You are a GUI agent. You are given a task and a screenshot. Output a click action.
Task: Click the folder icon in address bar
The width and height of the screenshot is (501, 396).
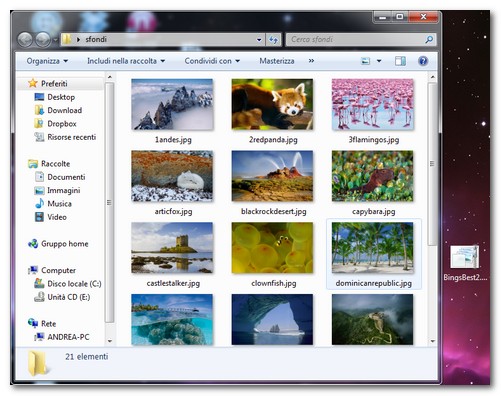[66, 39]
